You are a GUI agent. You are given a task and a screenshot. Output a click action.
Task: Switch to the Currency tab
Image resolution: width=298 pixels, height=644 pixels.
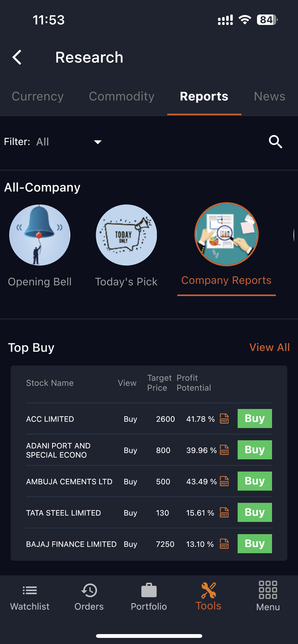point(38,96)
